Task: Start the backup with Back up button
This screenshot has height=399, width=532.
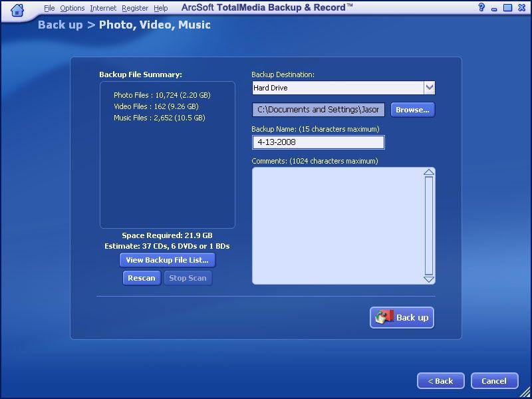Action: 402,318
